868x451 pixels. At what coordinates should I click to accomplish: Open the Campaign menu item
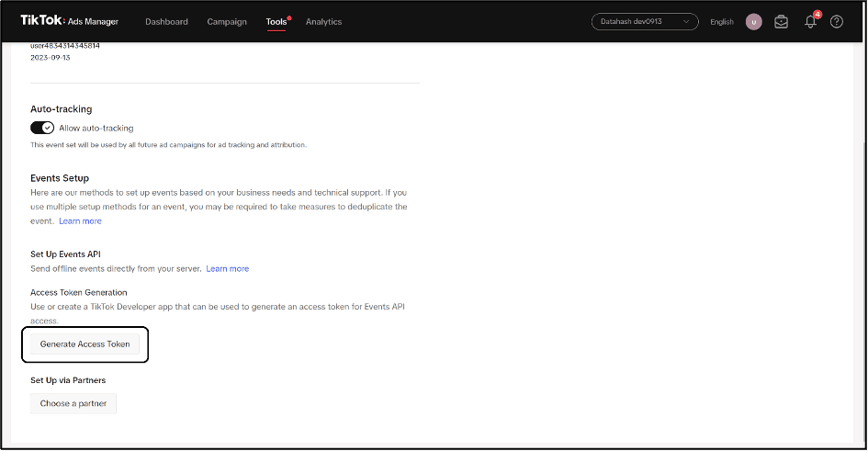[x=227, y=22]
